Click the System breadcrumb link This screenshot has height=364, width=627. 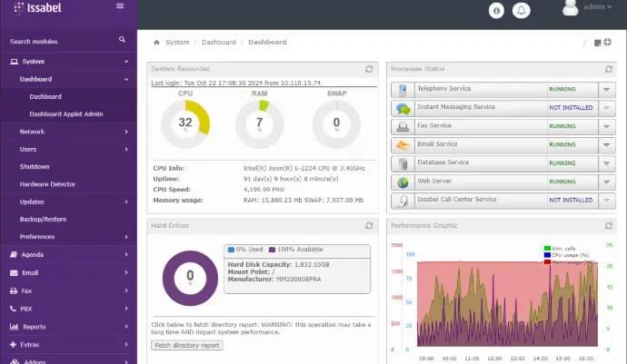coord(177,43)
